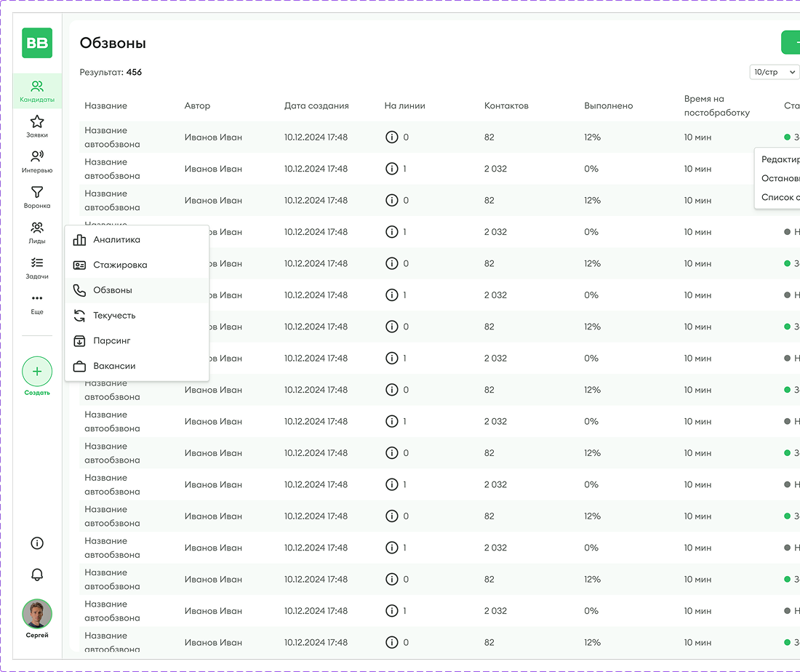Image resolution: width=800 pixels, height=672 pixels.
Task: Select Аналитика from the popup menu
Action: [x=116, y=239]
